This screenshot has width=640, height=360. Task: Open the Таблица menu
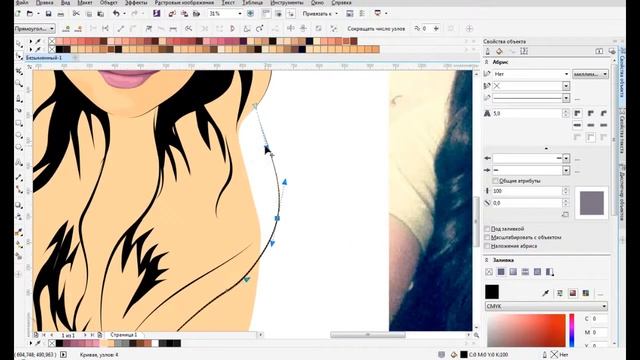click(x=253, y=2)
